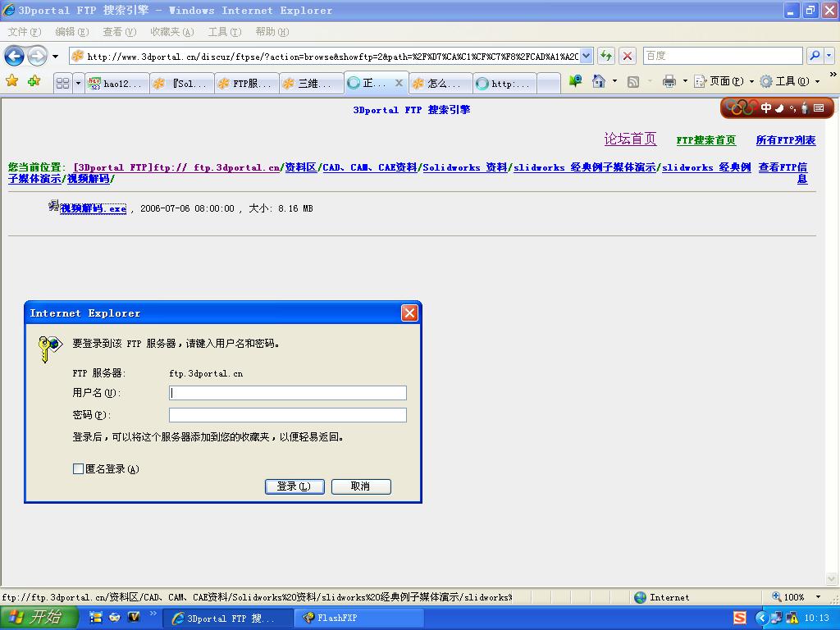Switch to the 『Sol... tab

coord(182,84)
